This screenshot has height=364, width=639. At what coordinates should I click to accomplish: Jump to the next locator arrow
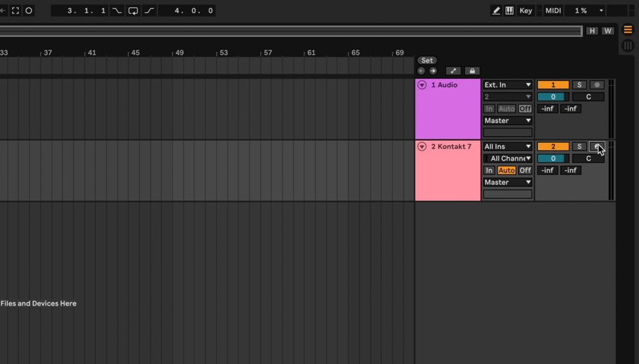[x=433, y=71]
